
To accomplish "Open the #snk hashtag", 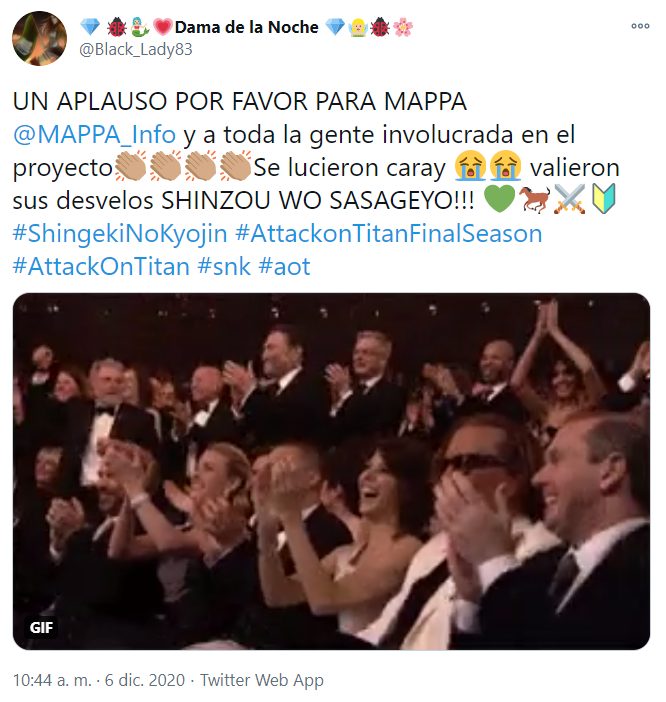I will click(224, 267).
